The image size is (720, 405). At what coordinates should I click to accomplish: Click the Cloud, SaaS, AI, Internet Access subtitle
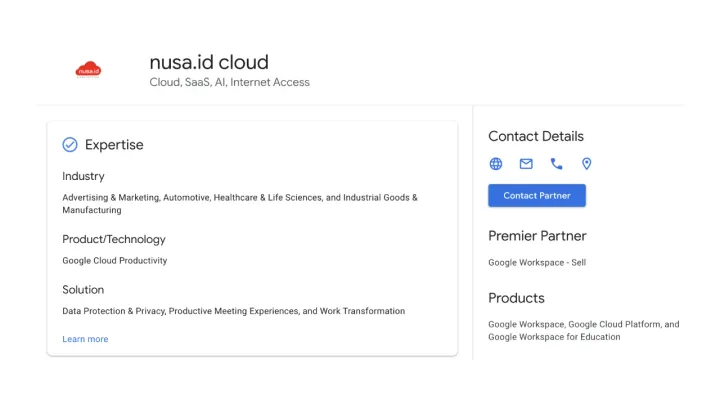point(230,82)
